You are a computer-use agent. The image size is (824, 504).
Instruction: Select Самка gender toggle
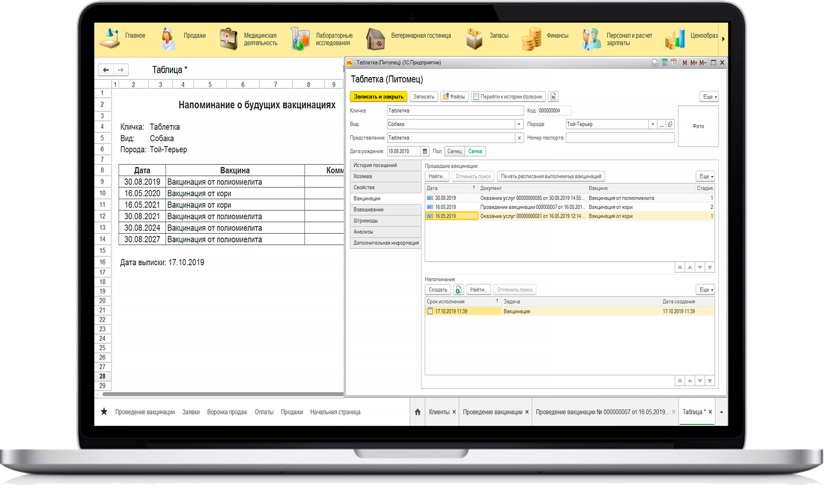(475, 151)
